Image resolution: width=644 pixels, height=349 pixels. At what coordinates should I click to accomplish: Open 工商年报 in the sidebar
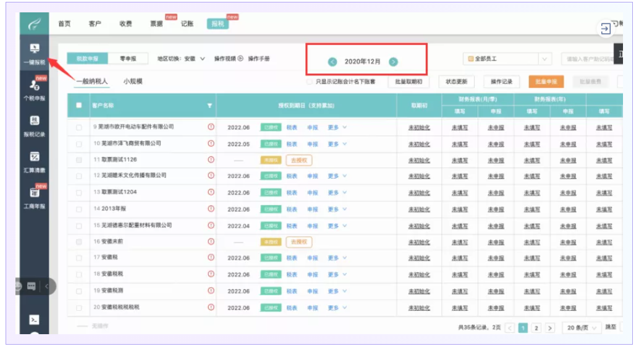coord(34,197)
